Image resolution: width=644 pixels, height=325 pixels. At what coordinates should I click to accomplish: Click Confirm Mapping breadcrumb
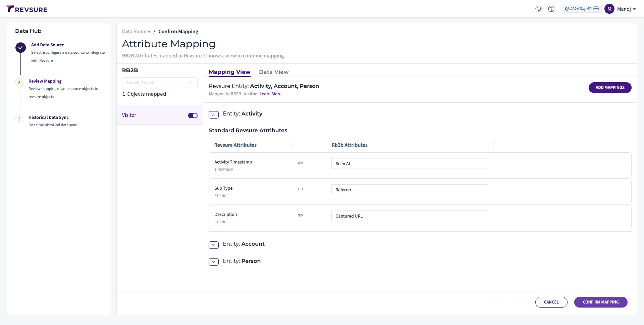pos(178,32)
